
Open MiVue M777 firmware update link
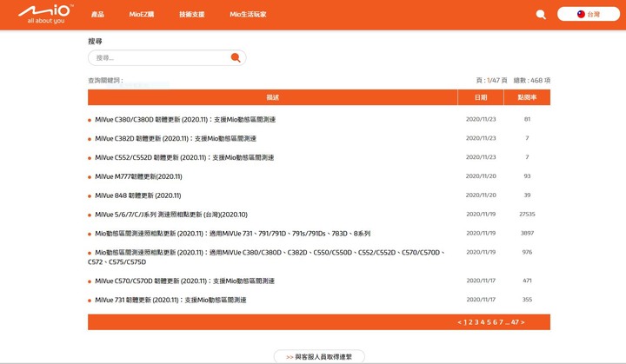click(x=138, y=176)
